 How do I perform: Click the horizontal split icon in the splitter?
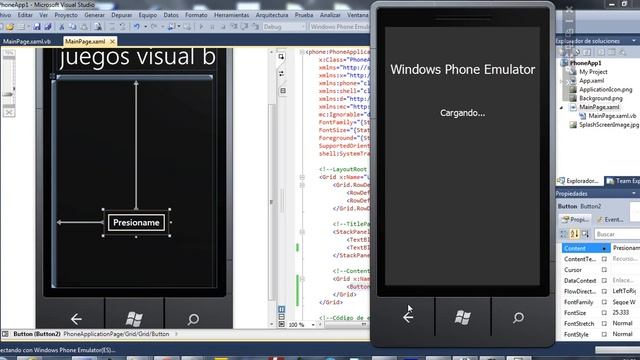pyautogui.click(x=283, y=91)
